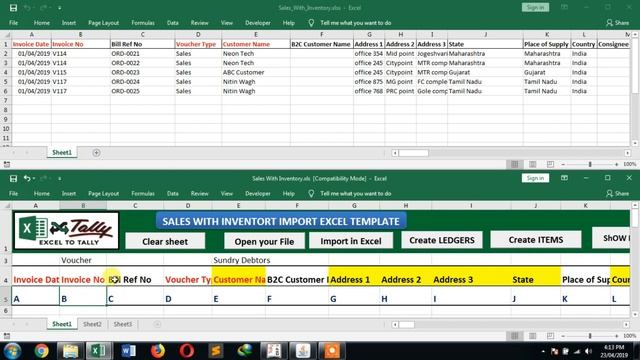Select Normal view icon in bottom window
Viewport: 640px width, 360px height.
click(515, 336)
